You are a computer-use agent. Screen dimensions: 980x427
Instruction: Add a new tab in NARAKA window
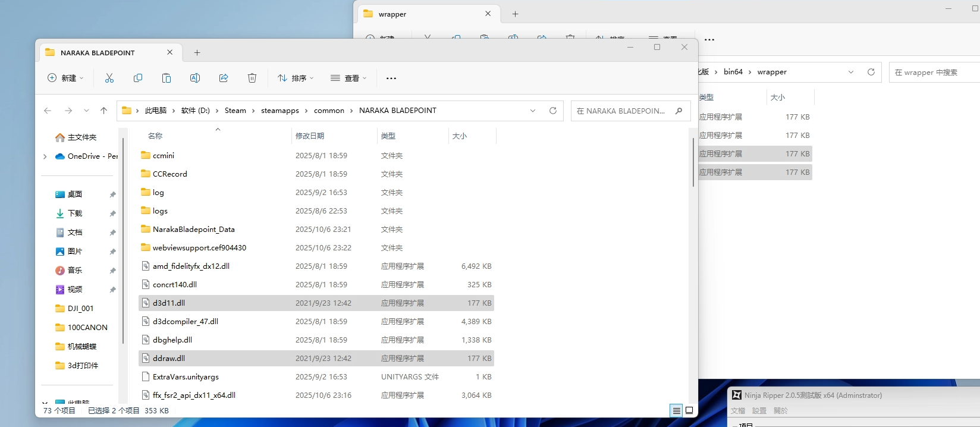tap(197, 52)
